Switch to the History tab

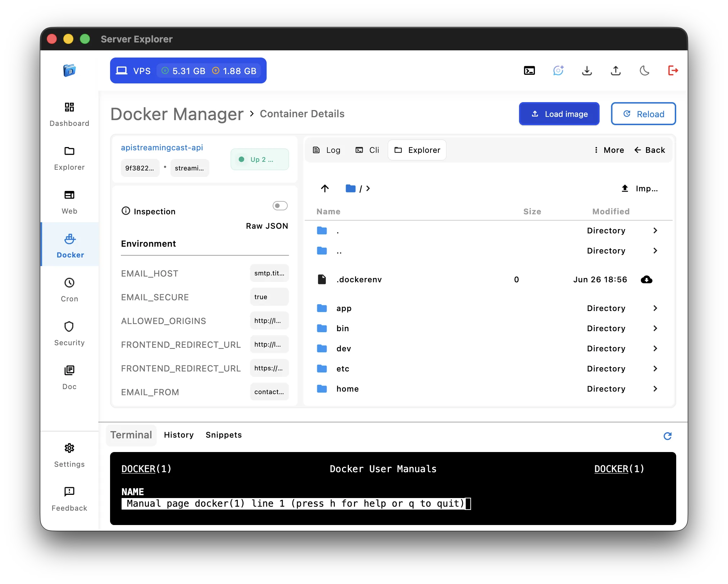coord(179,435)
